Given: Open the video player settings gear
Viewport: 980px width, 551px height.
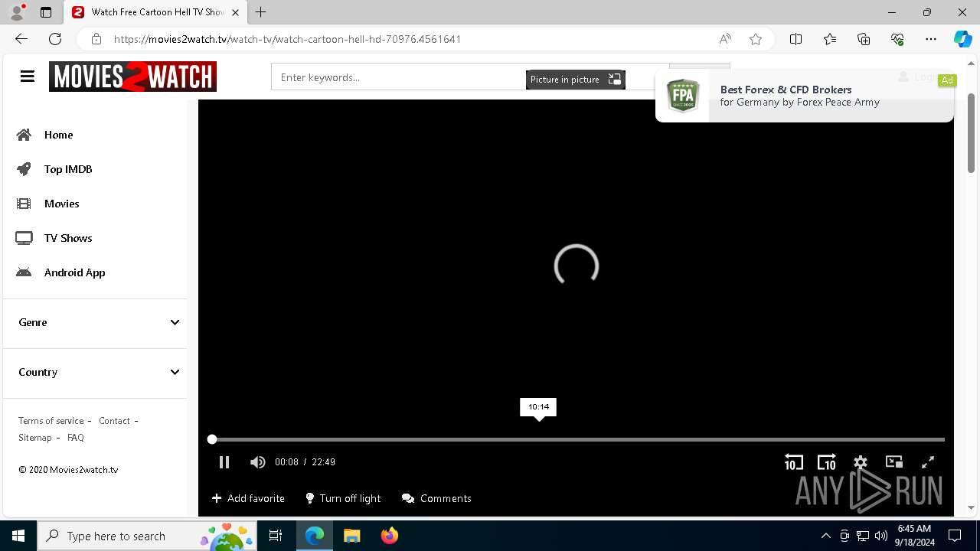Looking at the screenshot, I should coord(861,462).
